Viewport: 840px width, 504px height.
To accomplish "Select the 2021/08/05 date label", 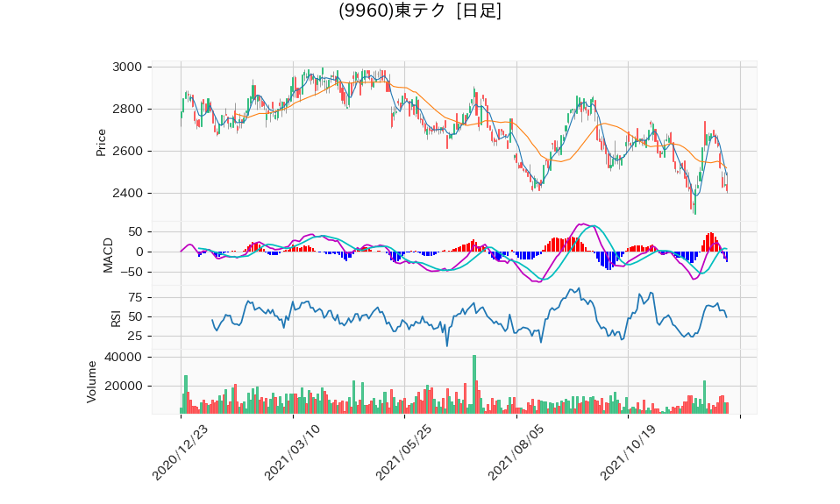I will click(x=516, y=452).
